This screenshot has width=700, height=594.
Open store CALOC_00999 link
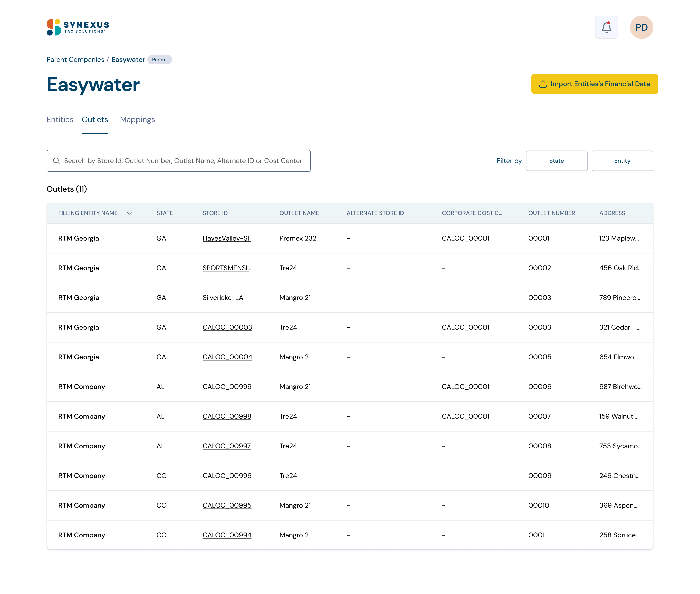[227, 387]
